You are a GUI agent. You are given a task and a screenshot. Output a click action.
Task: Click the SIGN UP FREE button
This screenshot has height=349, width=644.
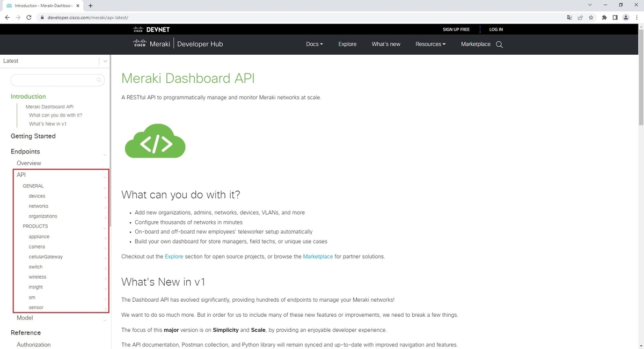point(456,29)
